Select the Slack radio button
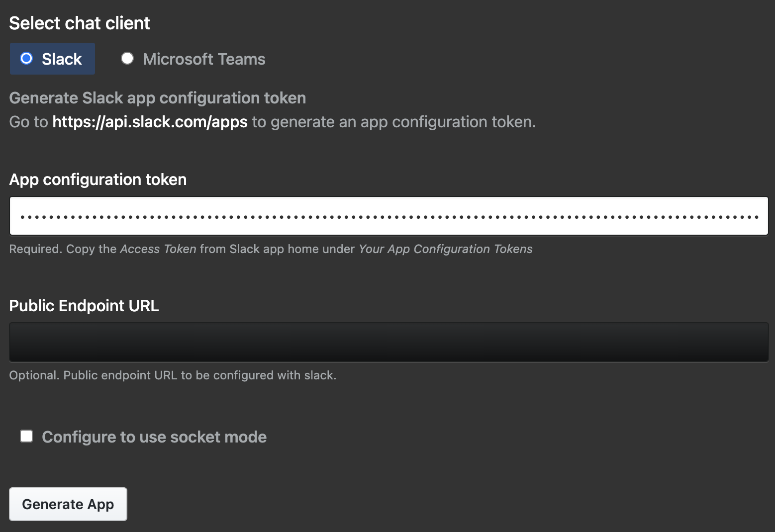This screenshot has width=775, height=532. point(26,59)
